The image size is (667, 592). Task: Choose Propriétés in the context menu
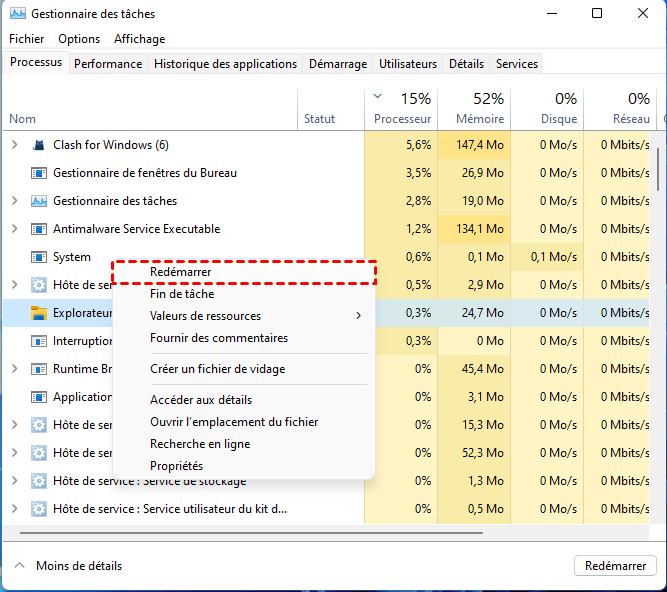(244, 466)
